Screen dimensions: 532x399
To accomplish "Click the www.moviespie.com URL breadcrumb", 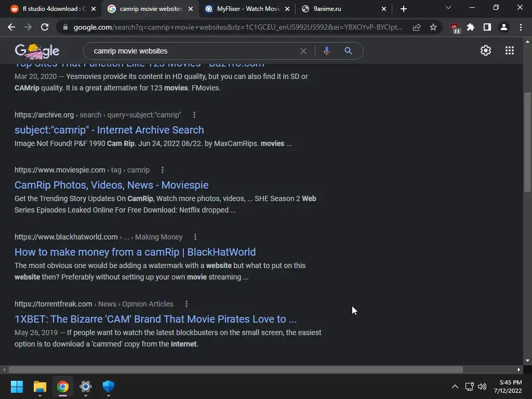I will pyautogui.click(x=82, y=170).
